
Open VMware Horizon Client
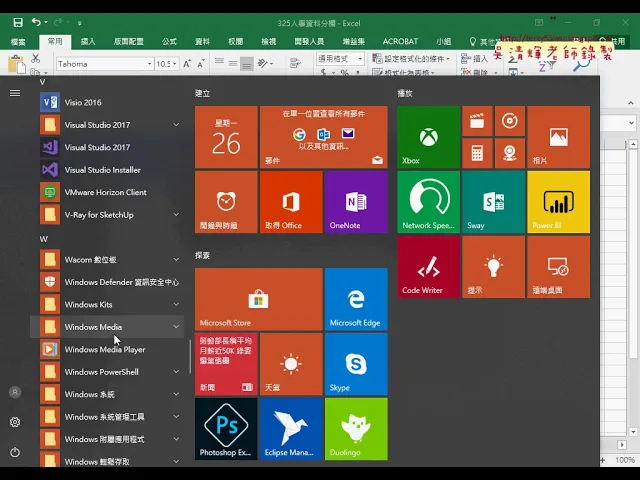110,192
